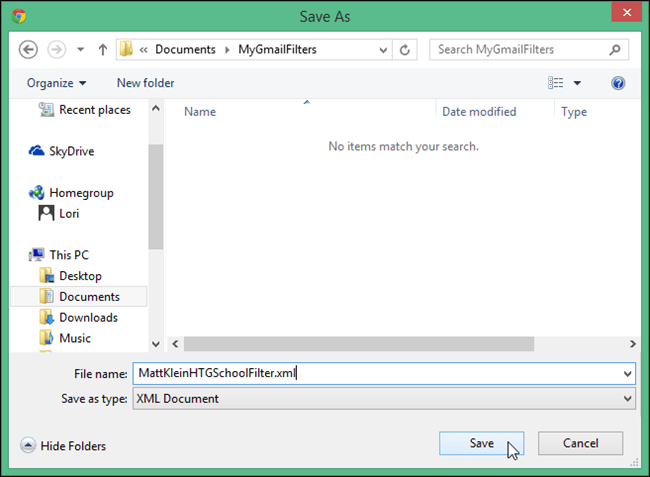The image size is (650, 477).
Task: Open more view options arrow
Action: click(x=577, y=83)
